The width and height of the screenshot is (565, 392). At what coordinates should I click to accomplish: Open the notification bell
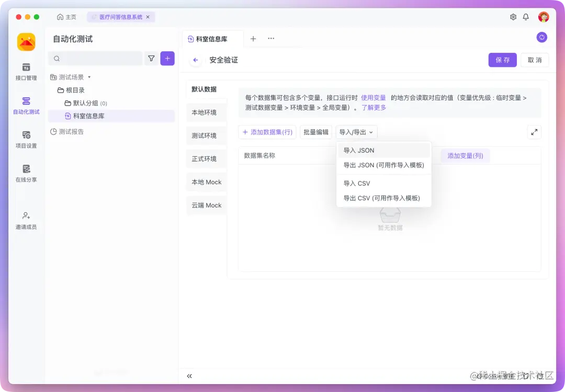point(526,17)
